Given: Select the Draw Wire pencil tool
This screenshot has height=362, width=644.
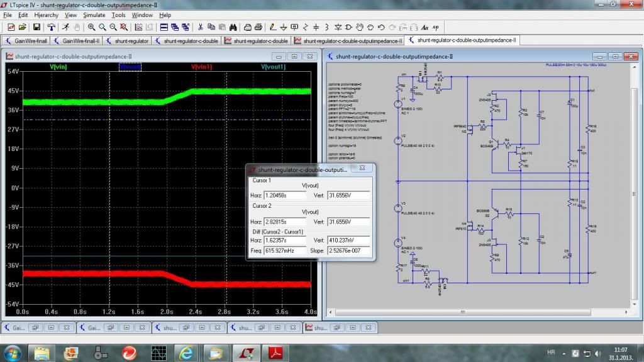Looking at the screenshot, I should tap(273, 28).
